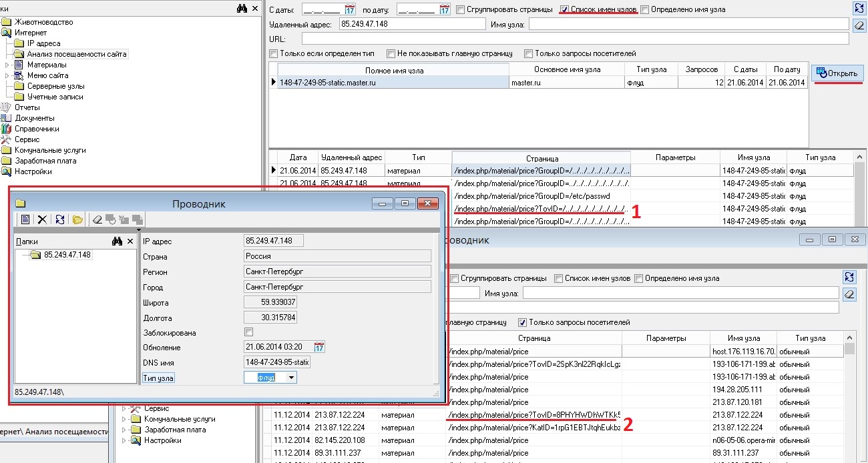Enable unchecked 'Только запросы посетителей' in top window
The width and height of the screenshot is (868, 463).
click(528, 53)
